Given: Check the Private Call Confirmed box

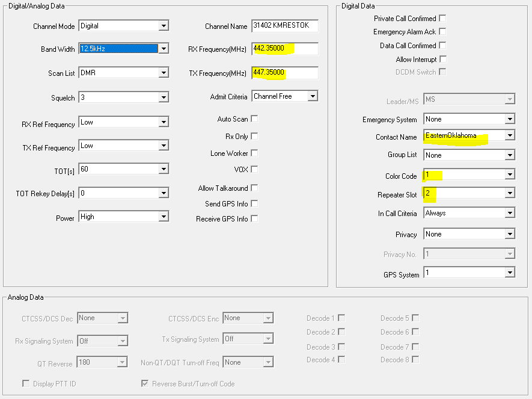Looking at the screenshot, I should [x=443, y=18].
